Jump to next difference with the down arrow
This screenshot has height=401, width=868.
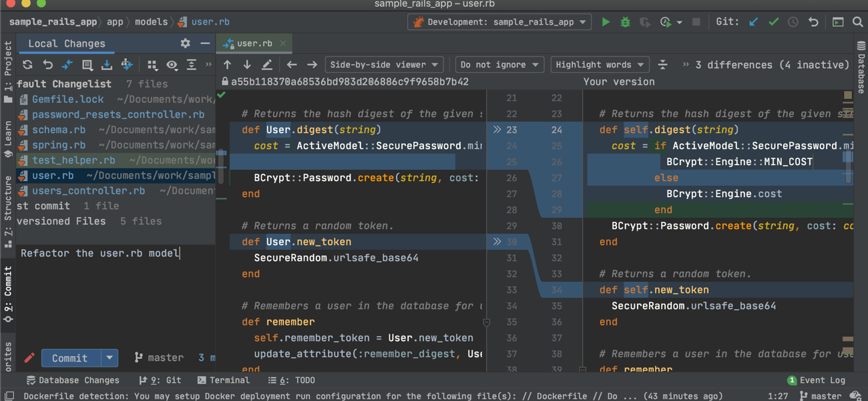[x=246, y=65]
